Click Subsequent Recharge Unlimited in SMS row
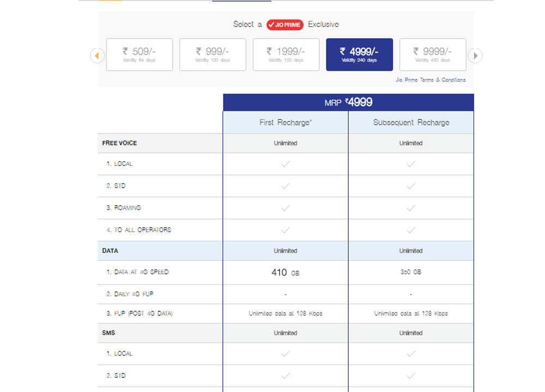545x392 pixels. point(411,333)
